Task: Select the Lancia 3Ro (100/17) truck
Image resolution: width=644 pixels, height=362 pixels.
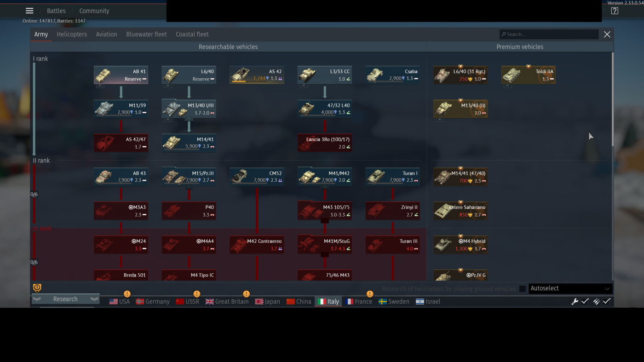Action: [325, 143]
